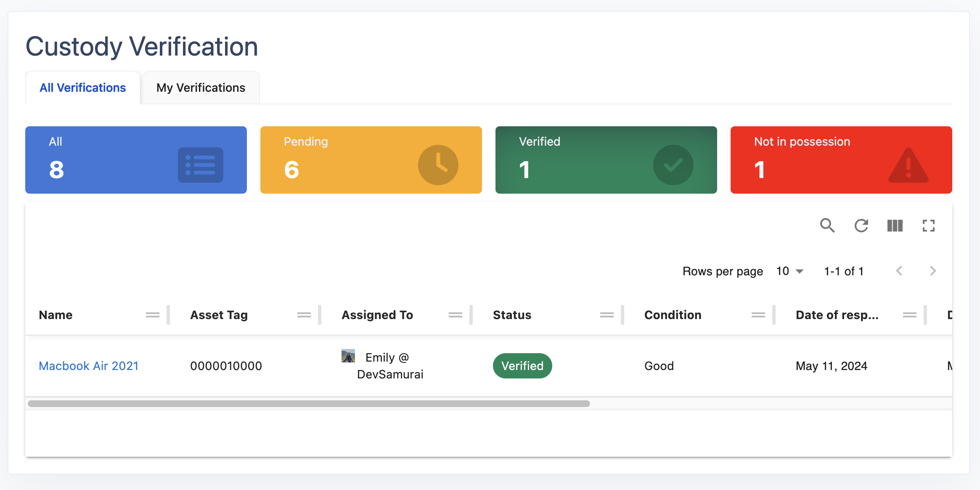980x490 pixels.
Task: Go to next page chevron
Action: [932, 271]
